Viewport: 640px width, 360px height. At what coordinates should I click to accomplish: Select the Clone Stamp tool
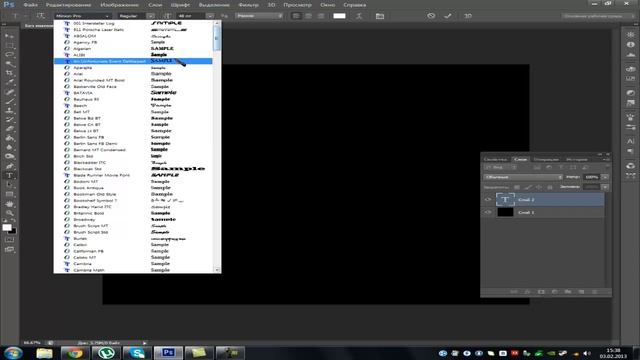(x=9, y=111)
